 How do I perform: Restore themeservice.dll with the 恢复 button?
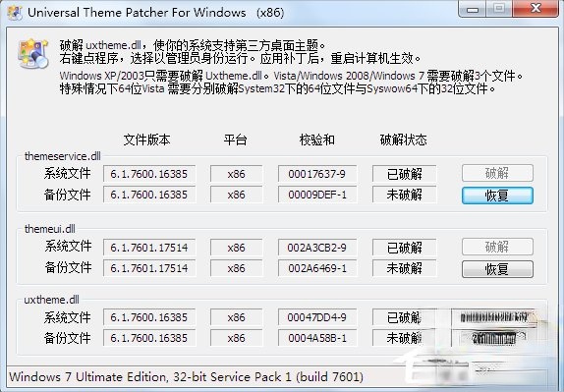tap(497, 196)
